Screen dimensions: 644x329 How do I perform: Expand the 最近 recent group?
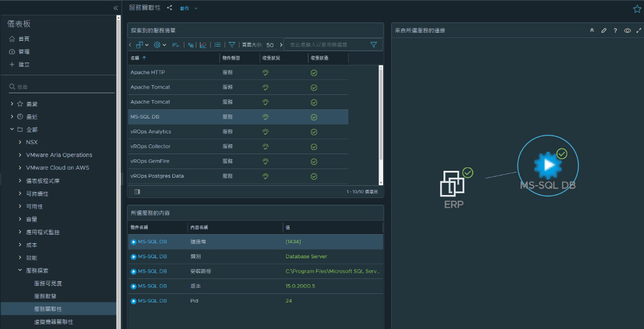tap(12, 117)
